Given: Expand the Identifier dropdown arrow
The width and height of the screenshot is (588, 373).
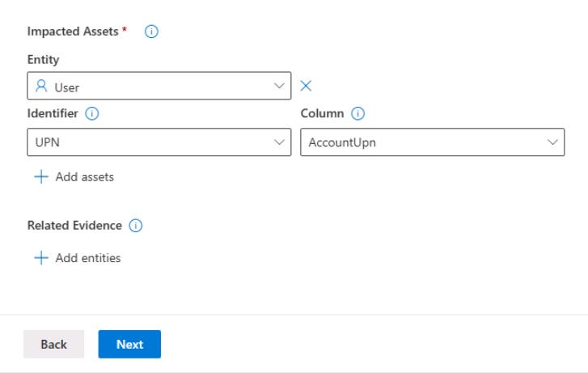Looking at the screenshot, I should (x=279, y=142).
